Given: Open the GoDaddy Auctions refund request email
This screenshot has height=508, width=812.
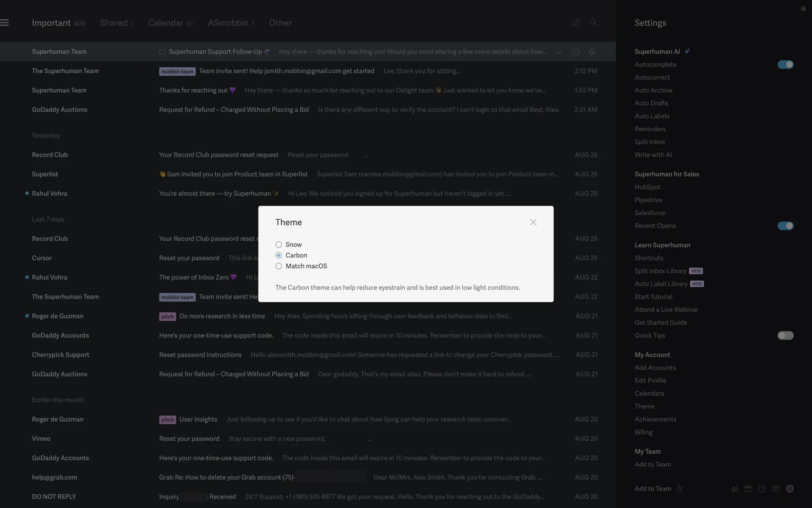Looking at the screenshot, I should click(233, 110).
